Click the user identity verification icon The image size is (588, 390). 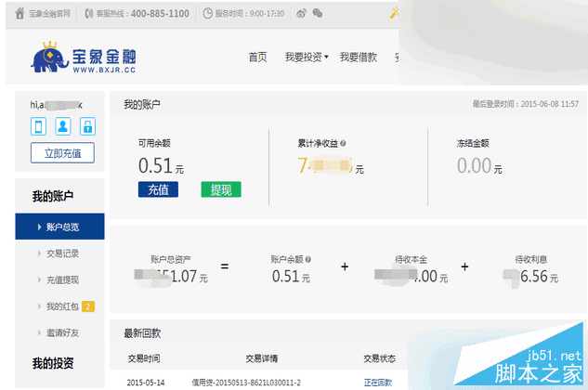63,126
